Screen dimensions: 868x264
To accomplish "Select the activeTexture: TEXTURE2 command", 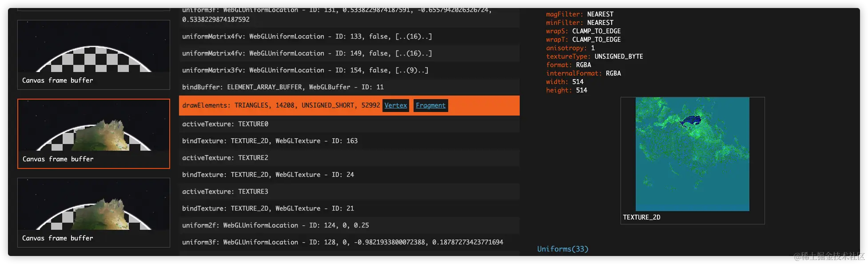I will (x=349, y=158).
